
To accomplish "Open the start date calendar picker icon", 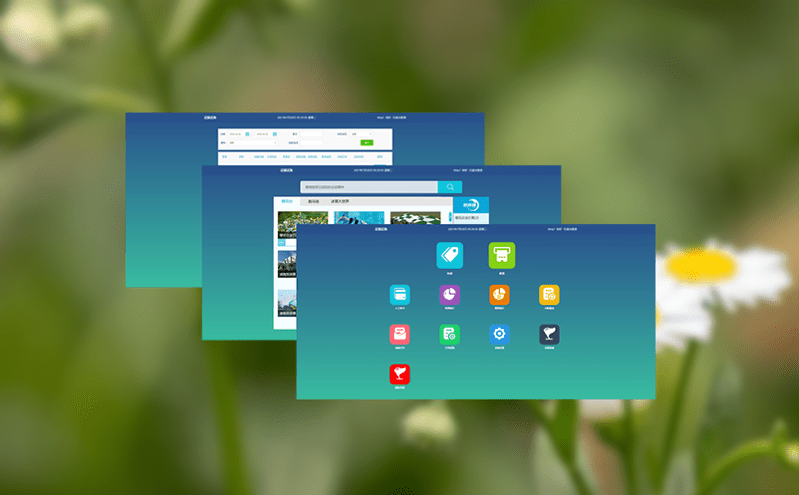I will pyautogui.click(x=247, y=133).
